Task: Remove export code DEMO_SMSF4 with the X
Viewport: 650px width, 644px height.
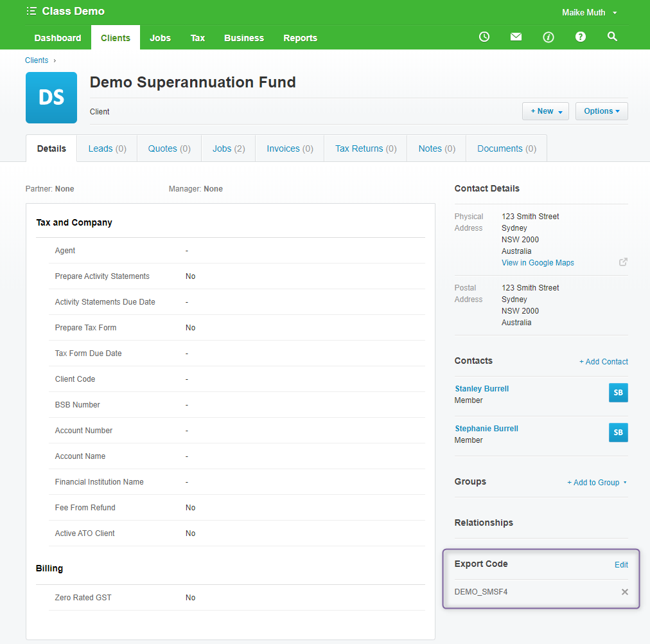Action: (x=624, y=591)
